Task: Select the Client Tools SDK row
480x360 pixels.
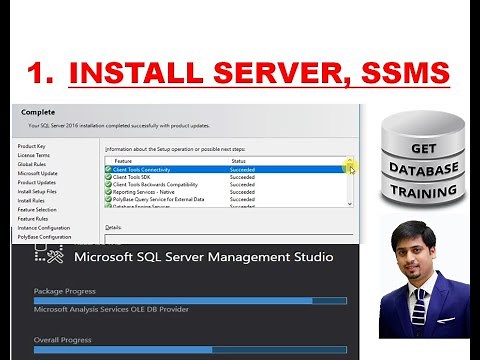Action: (x=225, y=177)
